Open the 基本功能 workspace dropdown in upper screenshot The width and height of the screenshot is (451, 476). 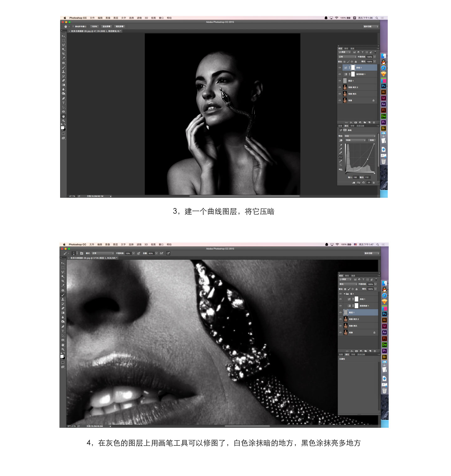(371, 26)
